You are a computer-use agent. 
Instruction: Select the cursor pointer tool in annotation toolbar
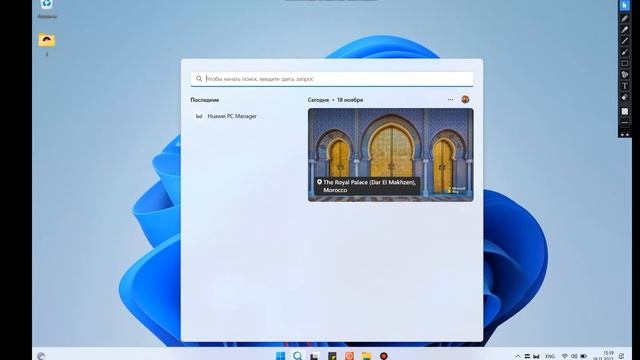point(624,5)
